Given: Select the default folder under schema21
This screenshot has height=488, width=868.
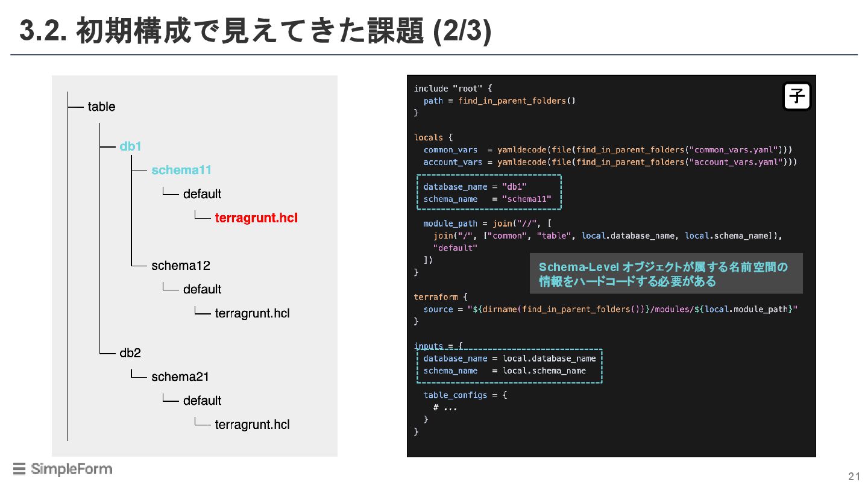Looking at the screenshot, I should 202,401.
